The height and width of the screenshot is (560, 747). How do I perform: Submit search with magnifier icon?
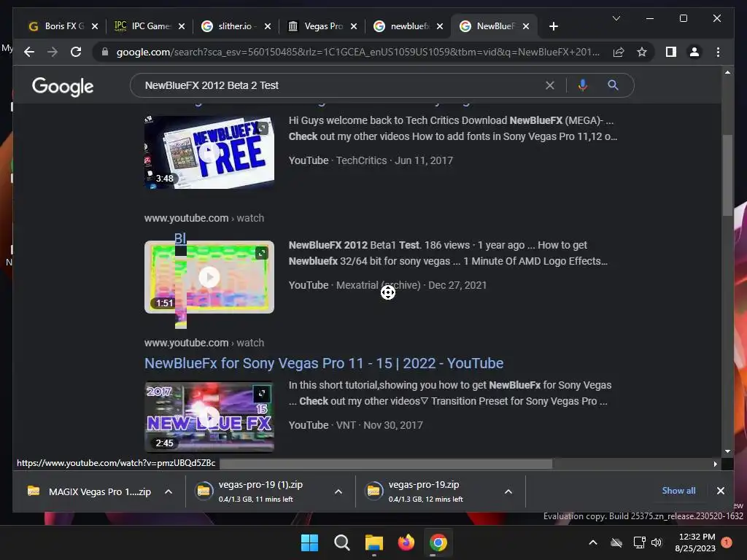point(613,85)
